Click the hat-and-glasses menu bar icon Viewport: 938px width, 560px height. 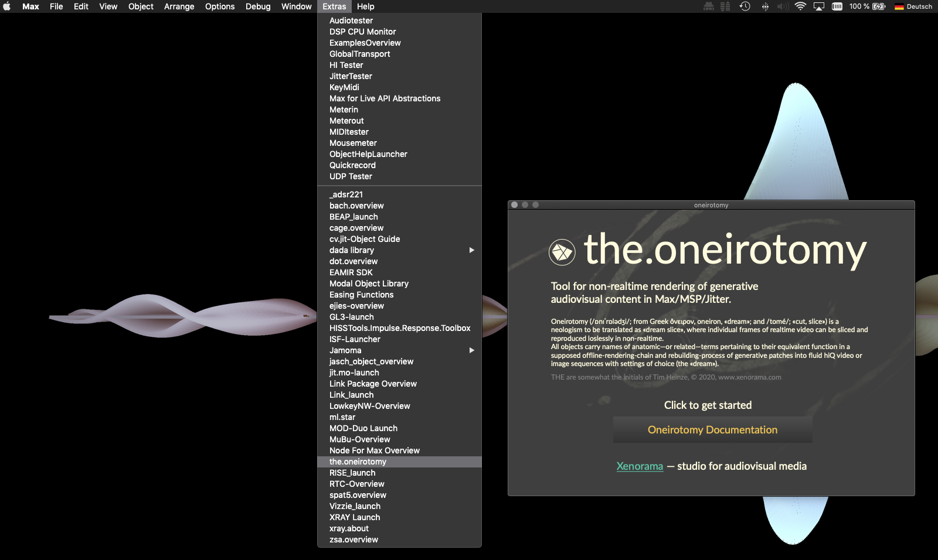click(709, 6)
